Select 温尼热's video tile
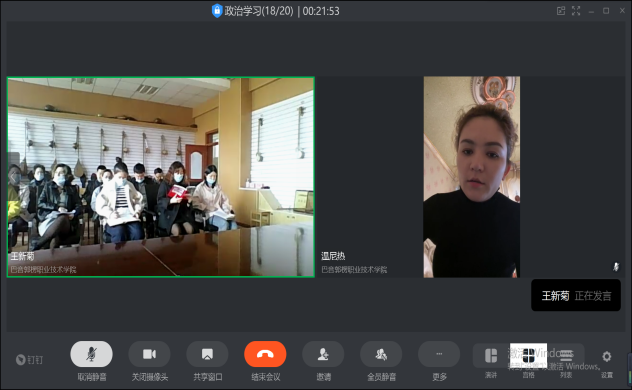This screenshot has width=632, height=390. [471, 177]
